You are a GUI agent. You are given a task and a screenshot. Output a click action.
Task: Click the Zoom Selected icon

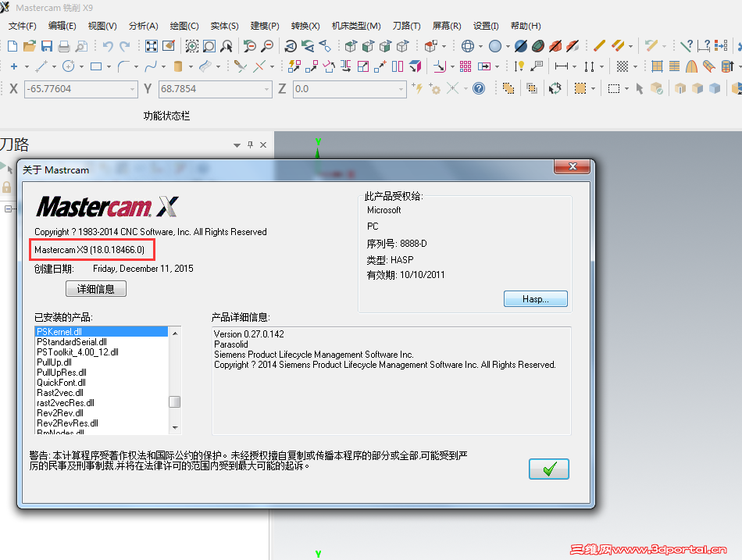pos(227,46)
